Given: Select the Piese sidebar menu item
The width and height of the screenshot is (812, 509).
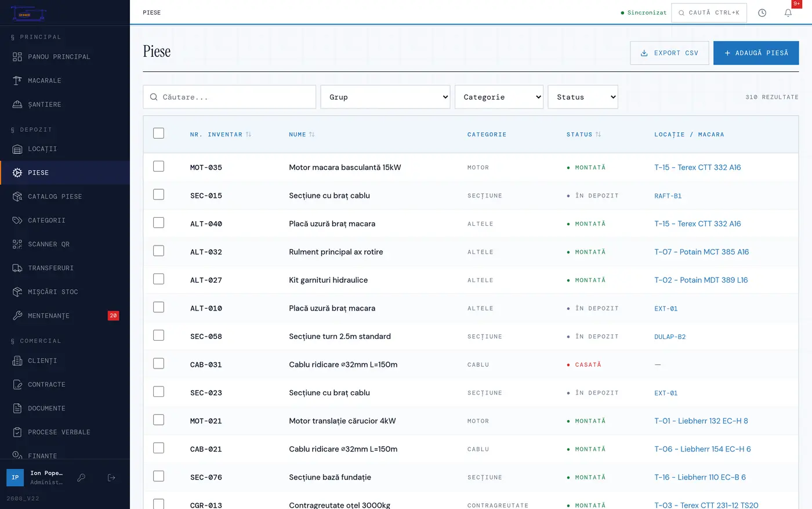Looking at the screenshot, I should click(65, 173).
